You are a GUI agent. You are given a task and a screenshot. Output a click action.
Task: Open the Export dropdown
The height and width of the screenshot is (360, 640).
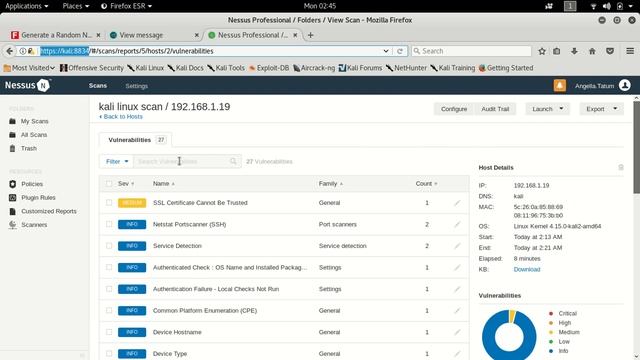coord(602,109)
